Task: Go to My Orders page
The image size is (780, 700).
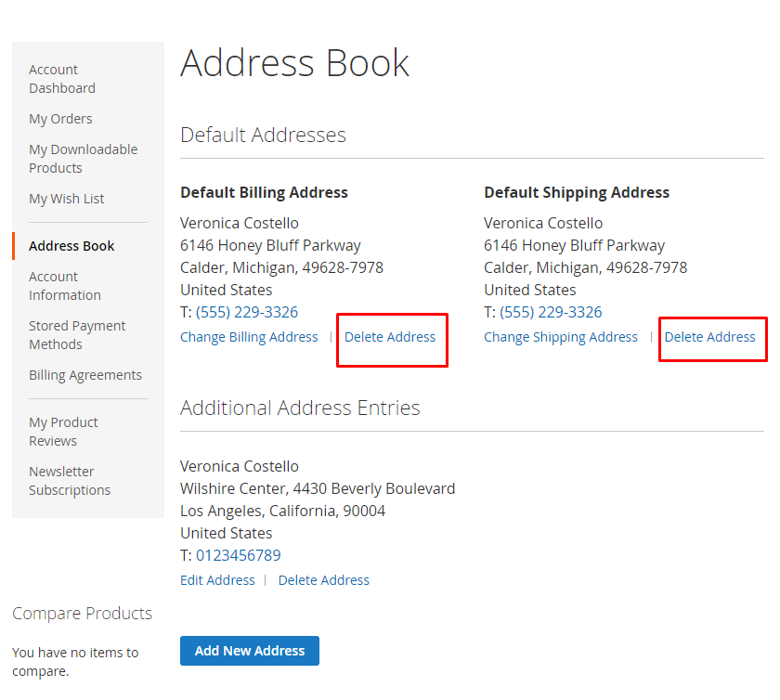Action: (60, 119)
